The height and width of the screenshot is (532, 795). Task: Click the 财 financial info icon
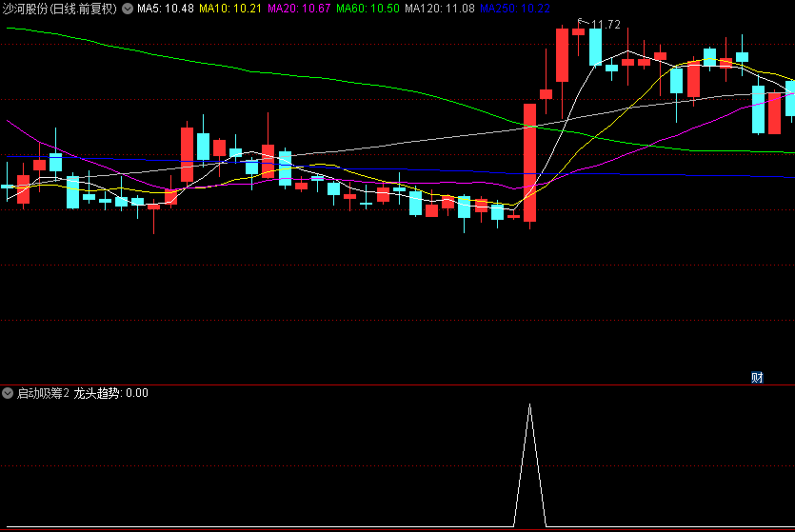[757, 377]
